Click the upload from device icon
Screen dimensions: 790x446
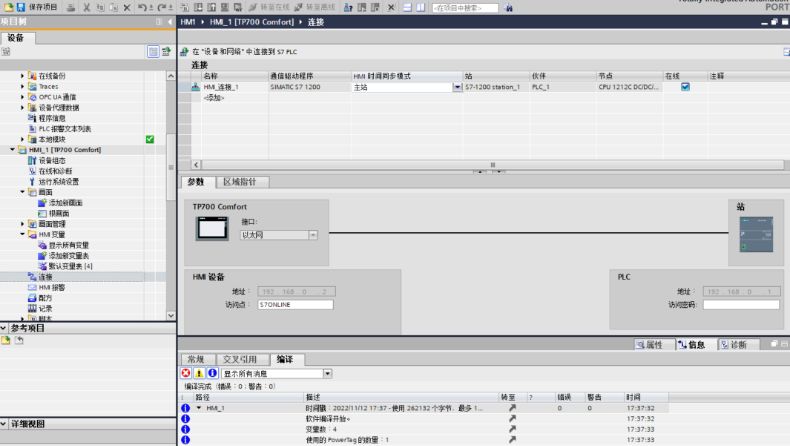(212, 8)
